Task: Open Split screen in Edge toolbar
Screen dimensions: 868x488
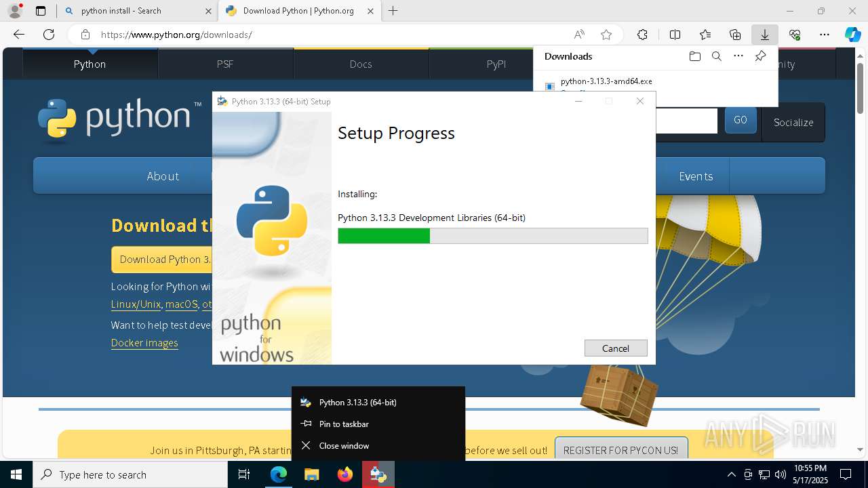Action: 675,35
